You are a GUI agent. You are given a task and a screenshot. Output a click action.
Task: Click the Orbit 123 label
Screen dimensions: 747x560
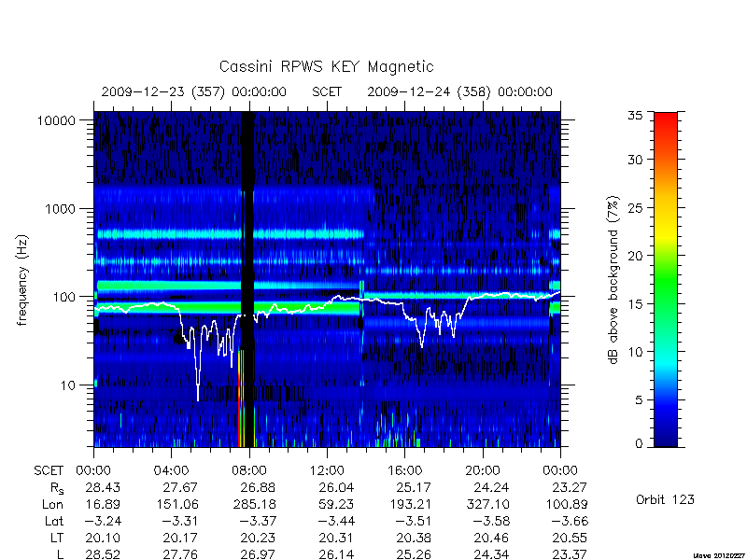coord(665,500)
